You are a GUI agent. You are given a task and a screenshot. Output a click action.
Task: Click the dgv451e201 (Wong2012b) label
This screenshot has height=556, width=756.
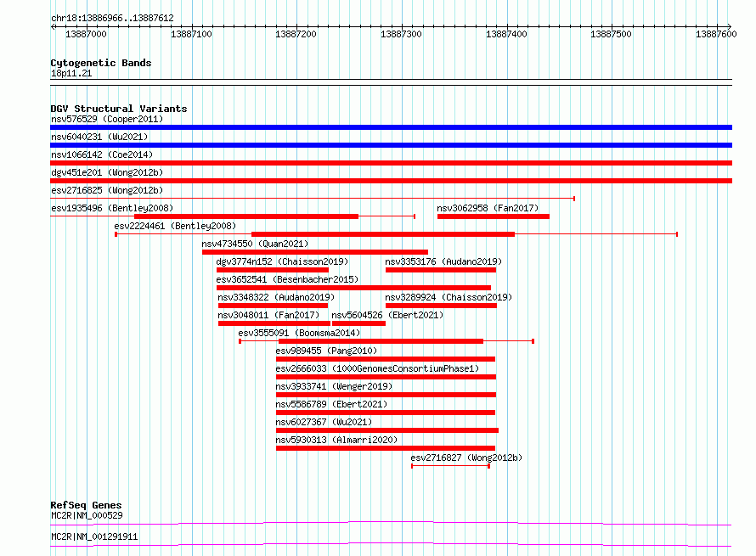[107, 172]
